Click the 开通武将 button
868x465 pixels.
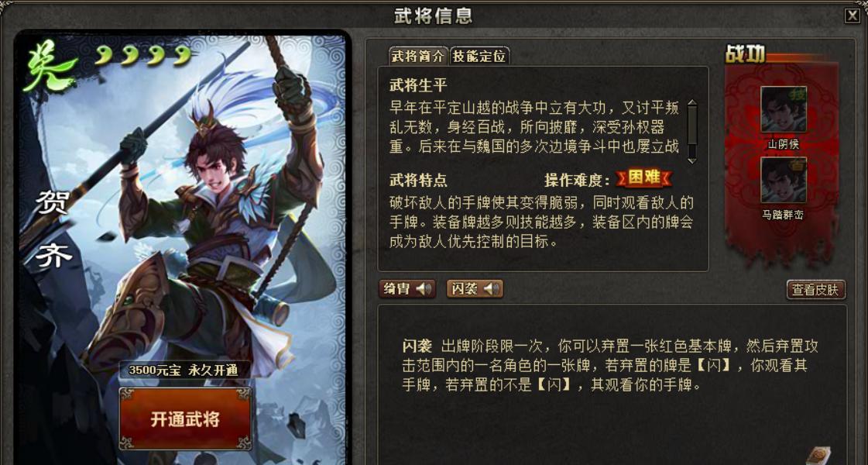click(185, 419)
